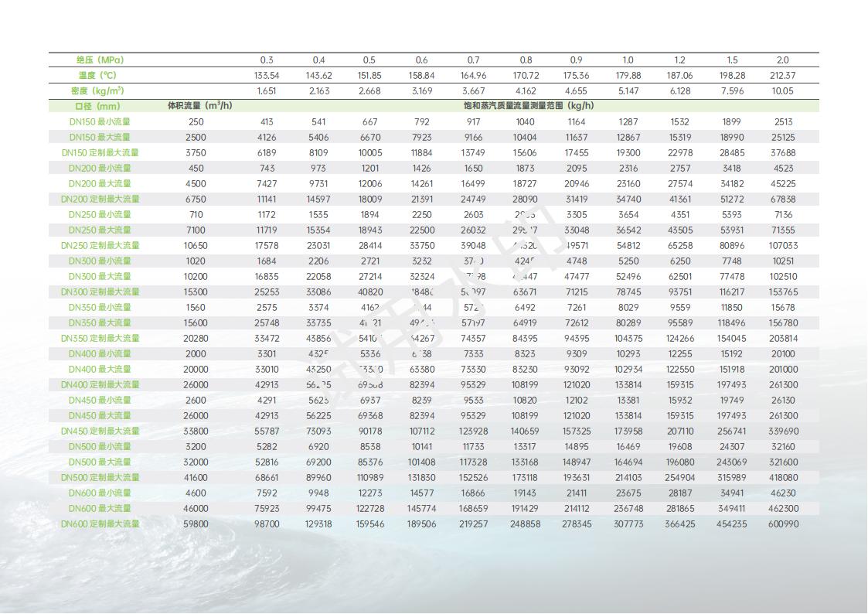Select the DN600 定制最大流量 row label

coord(100,524)
